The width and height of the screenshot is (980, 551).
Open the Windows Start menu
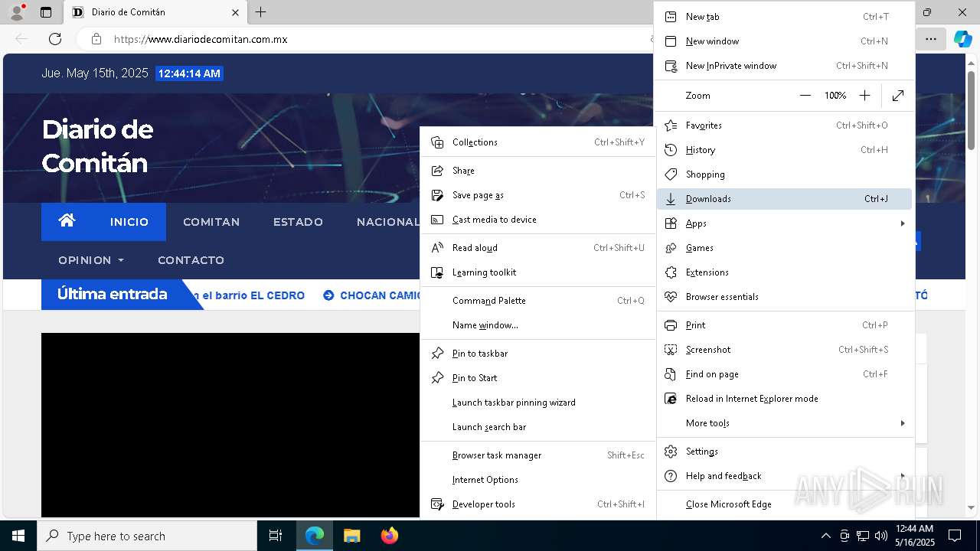pos(18,536)
